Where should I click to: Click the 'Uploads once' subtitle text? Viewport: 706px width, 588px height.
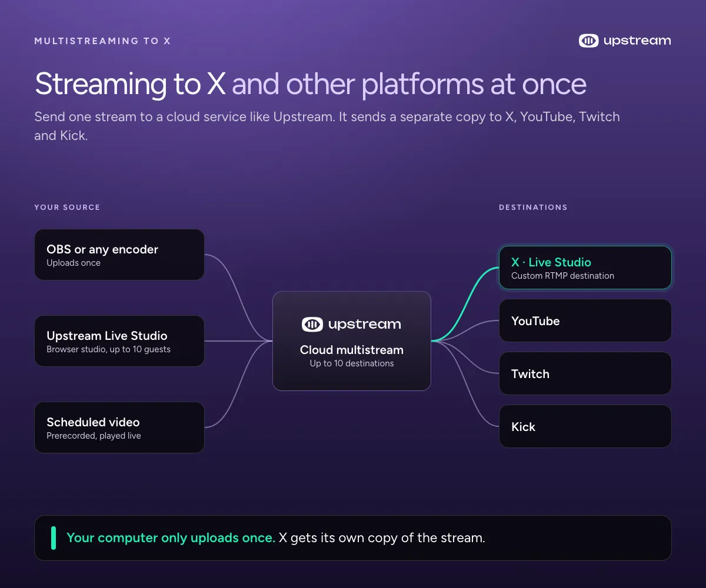[74, 263]
